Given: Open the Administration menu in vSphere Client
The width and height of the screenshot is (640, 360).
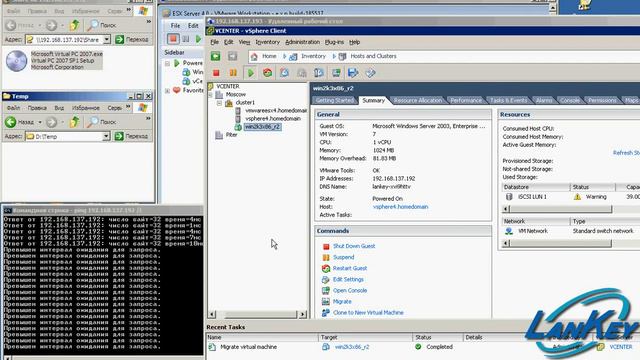Looking at the screenshot, I should (x=302, y=42).
